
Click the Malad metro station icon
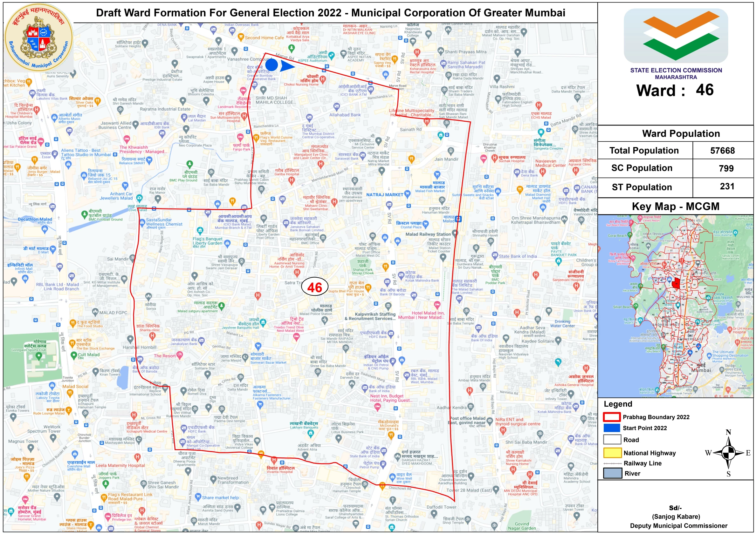(x=458, y=219)
